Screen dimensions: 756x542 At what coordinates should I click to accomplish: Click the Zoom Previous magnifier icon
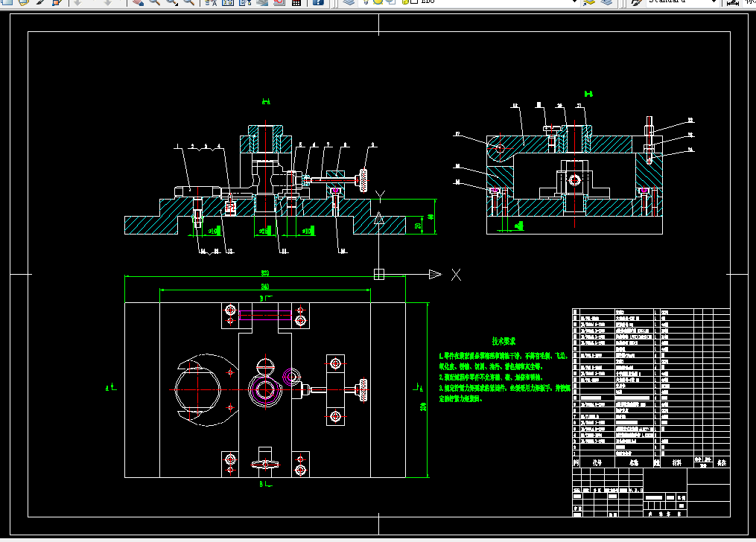coord(189,2)
